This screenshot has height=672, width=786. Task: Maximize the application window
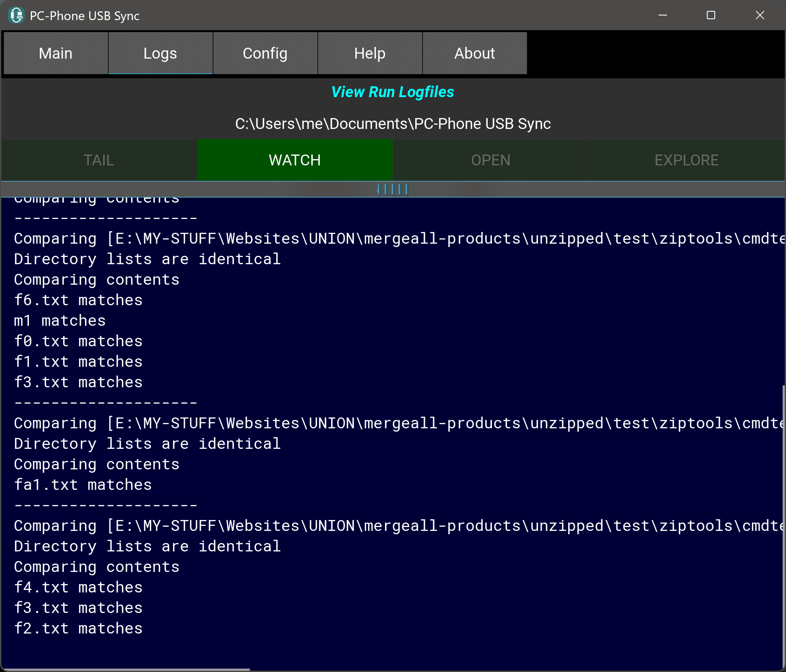coord(711,15)
